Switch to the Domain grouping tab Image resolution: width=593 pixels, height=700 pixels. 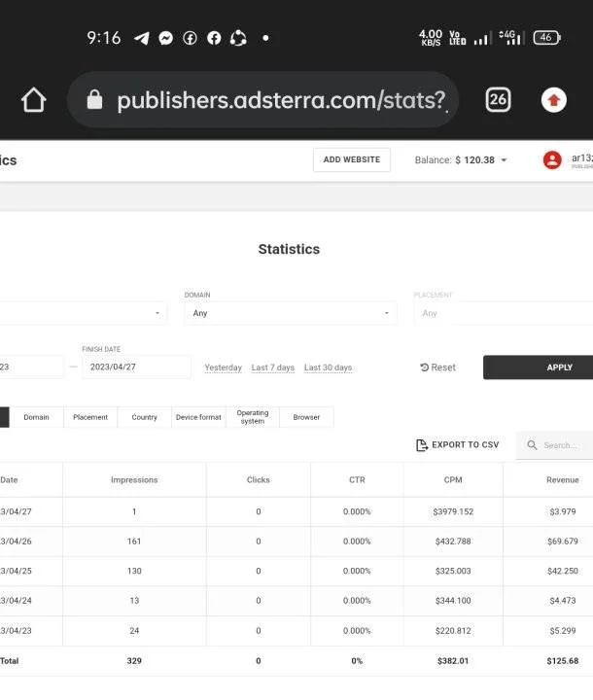click(x=37, y=417)
